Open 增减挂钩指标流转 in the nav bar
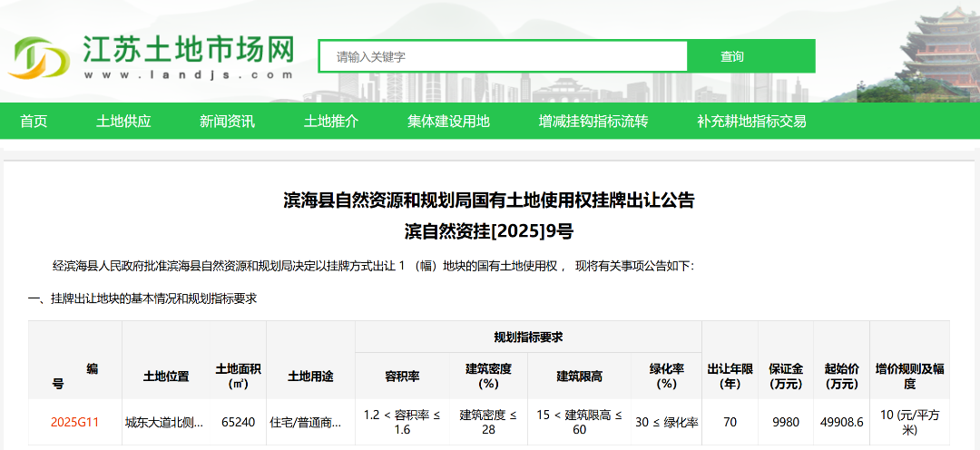Viewport: 980px width, 450px height. coord(593,122)
